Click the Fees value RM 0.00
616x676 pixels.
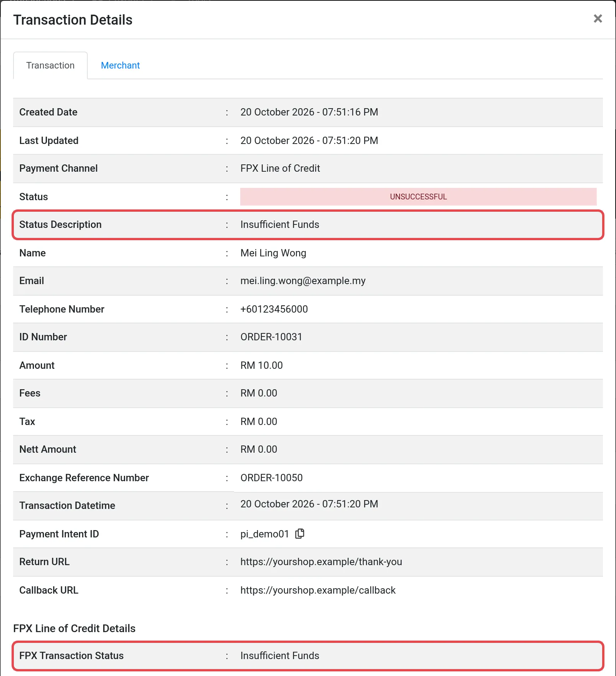[259, 393]
